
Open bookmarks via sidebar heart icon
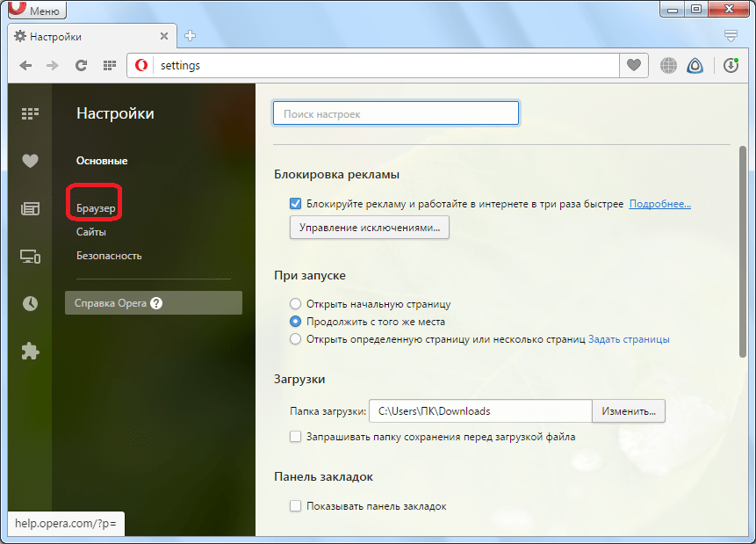[30, 161]
